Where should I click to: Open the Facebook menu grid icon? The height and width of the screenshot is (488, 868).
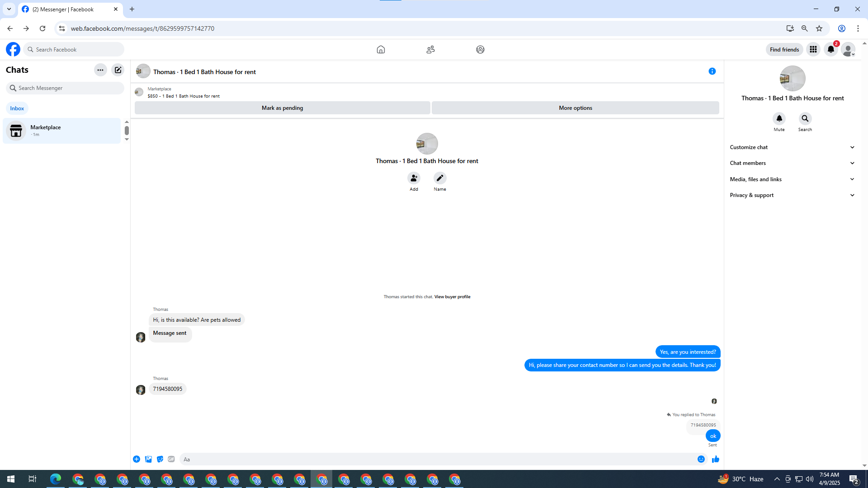click(813, 49)
